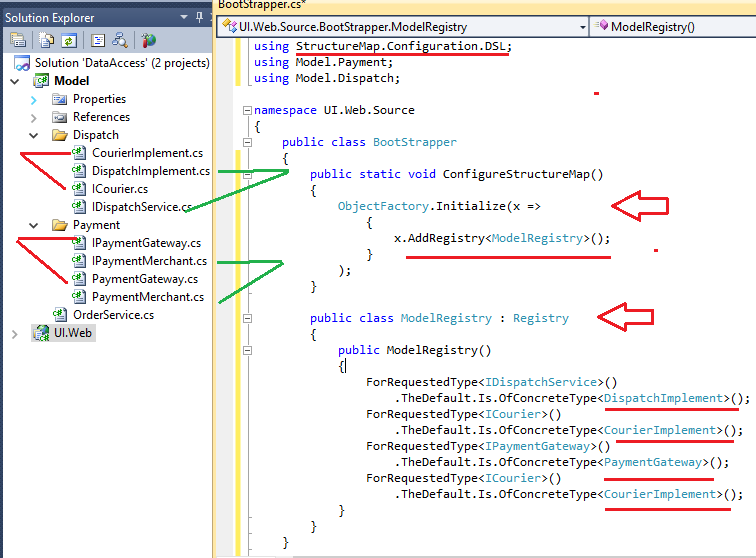This screenshot has width=756, height=558.
Task: Click the BootStrapper class name
Action: (415, 142)
